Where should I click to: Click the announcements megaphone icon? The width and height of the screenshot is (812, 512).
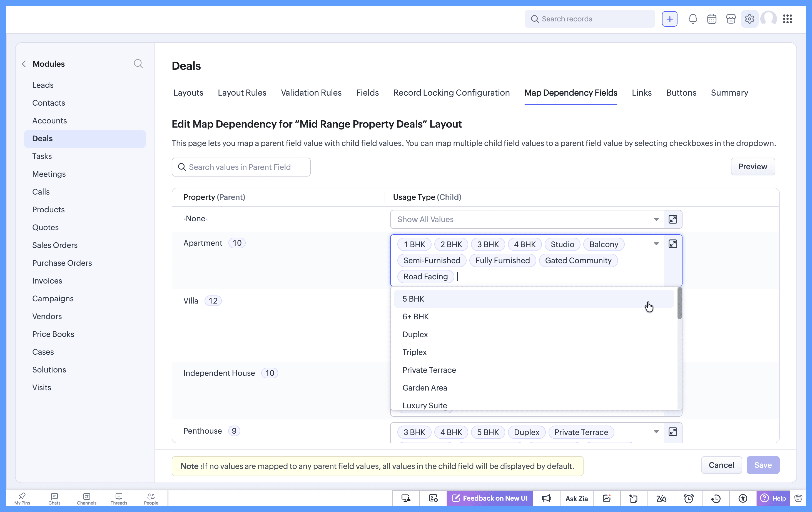point(546,498)
